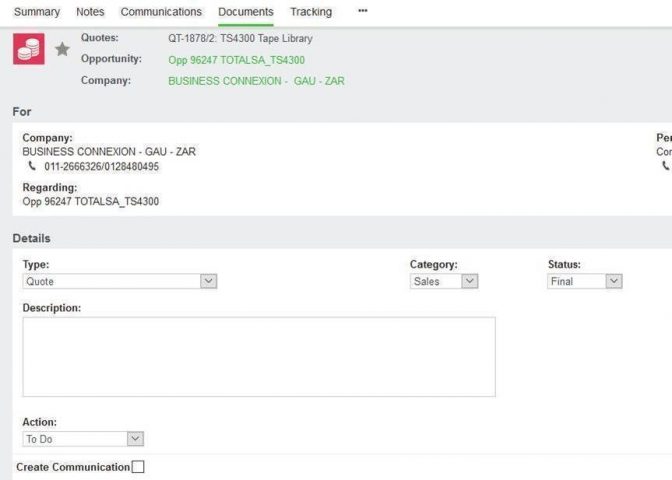Screen dimensions: 672x480
Task: Click company name under For section
Action: [109, 152]
